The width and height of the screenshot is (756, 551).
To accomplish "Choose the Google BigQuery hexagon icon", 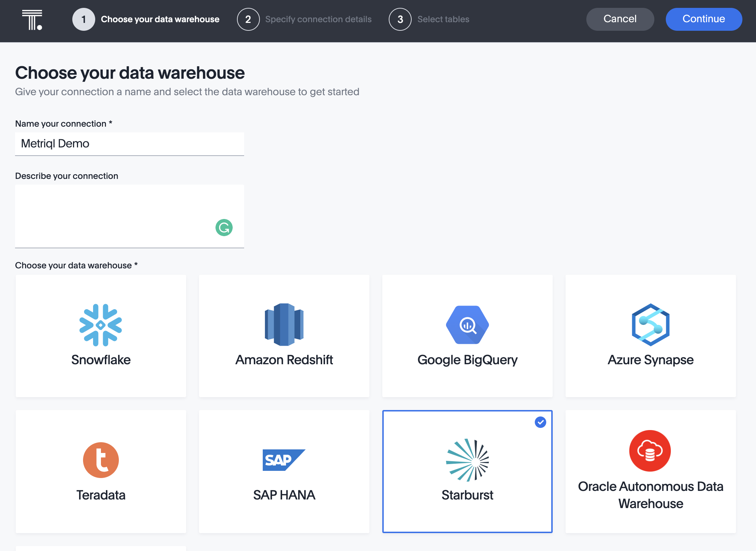I will [467, 325].
